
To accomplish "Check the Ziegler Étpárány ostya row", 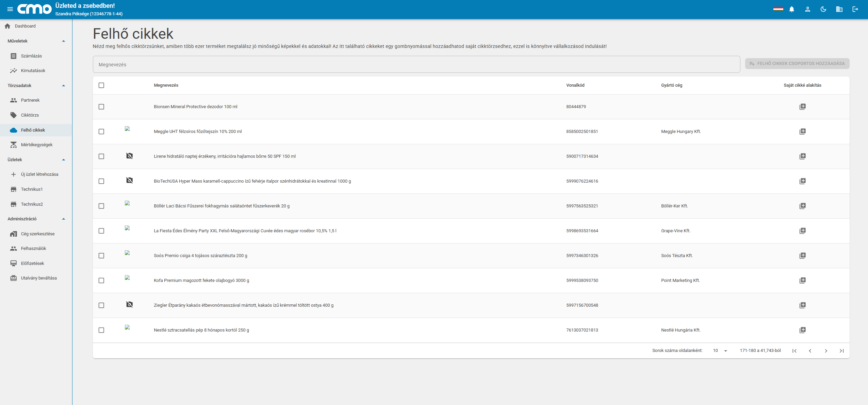I will pos(101,305).
